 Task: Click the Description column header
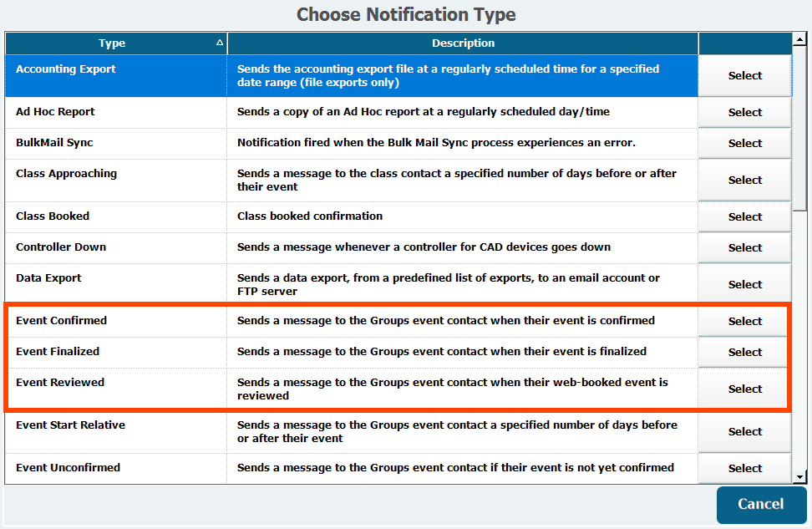463,43
